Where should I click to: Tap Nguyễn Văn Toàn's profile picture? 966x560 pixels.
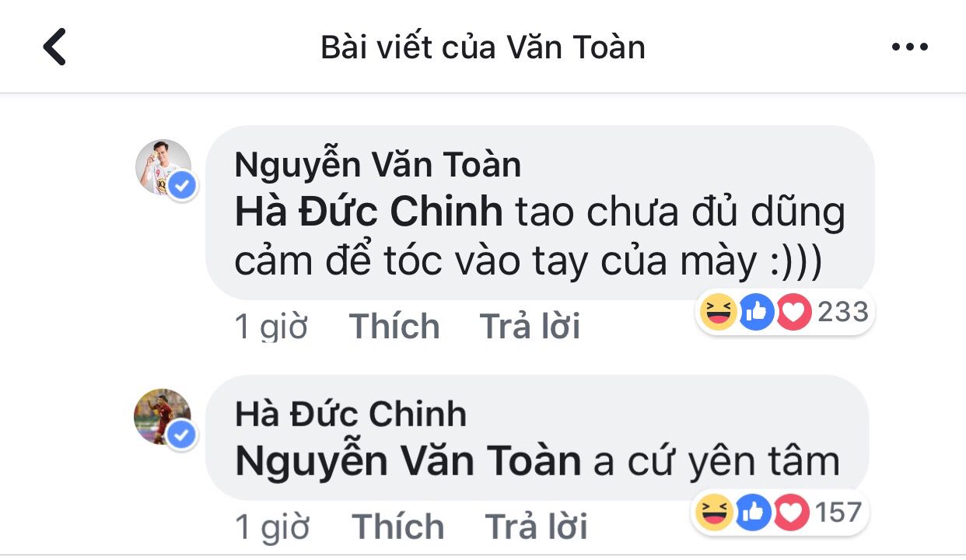[x=163, y=167]
